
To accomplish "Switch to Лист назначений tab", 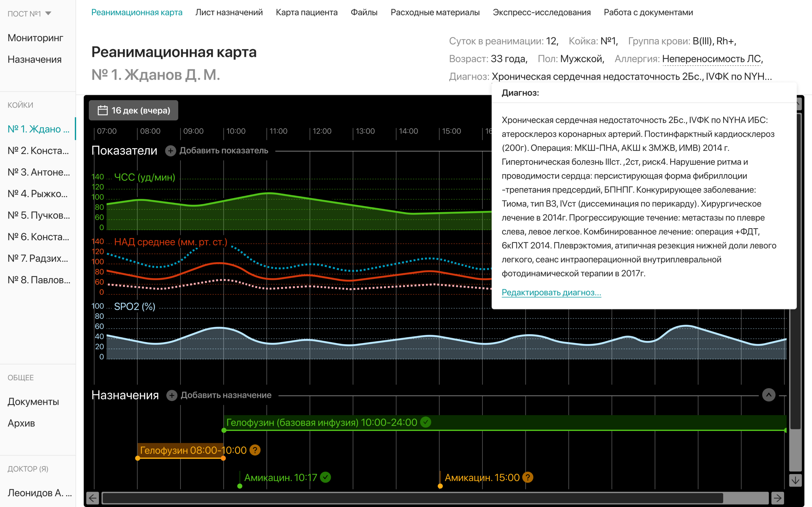I will pos(229,12).
